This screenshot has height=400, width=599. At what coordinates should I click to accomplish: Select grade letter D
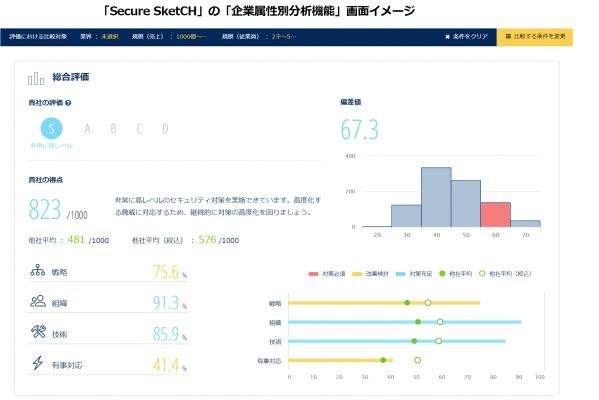[x=165, y=129]
